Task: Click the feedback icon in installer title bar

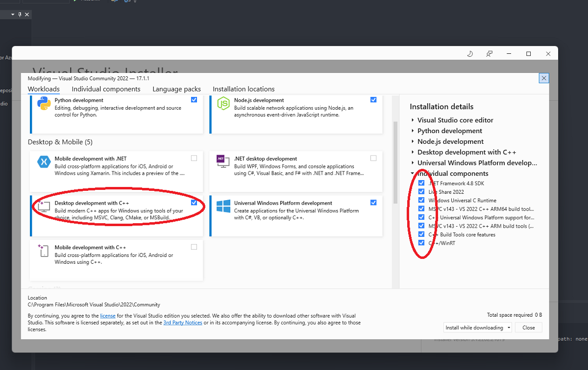Action: (489, 54)
